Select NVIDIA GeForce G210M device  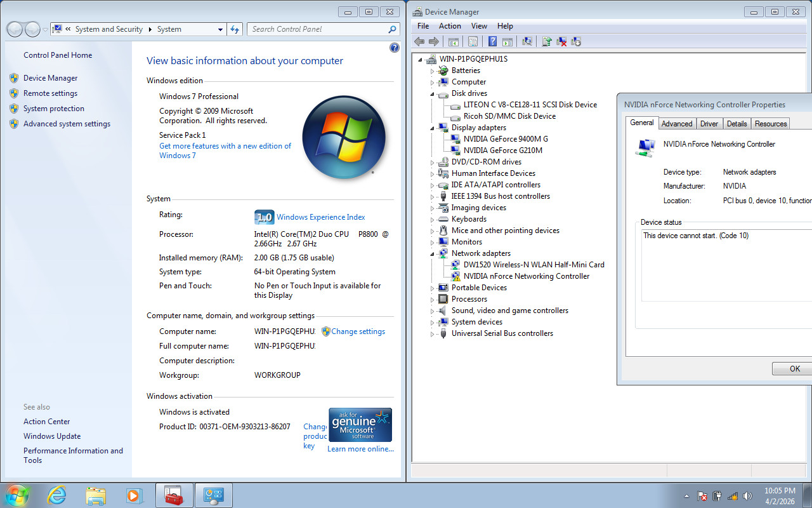pyautogui.click(x=503, y=150)
